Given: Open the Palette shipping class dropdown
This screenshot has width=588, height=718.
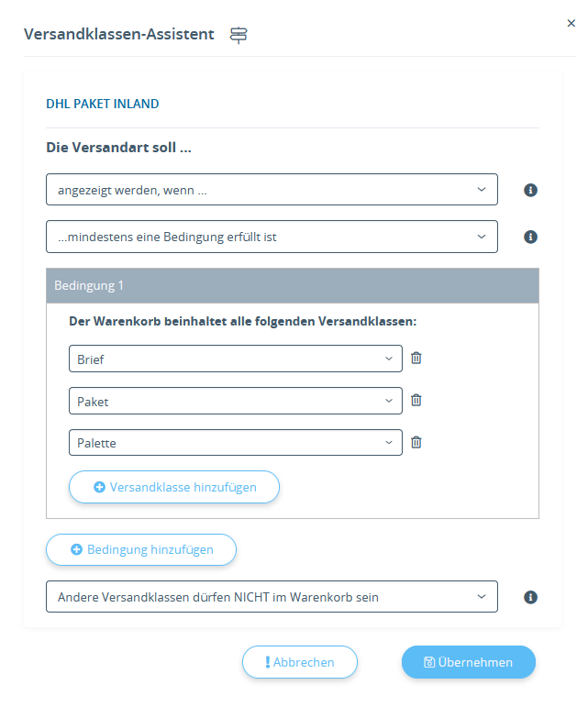Looking at the screenshot, I should 235,443.
